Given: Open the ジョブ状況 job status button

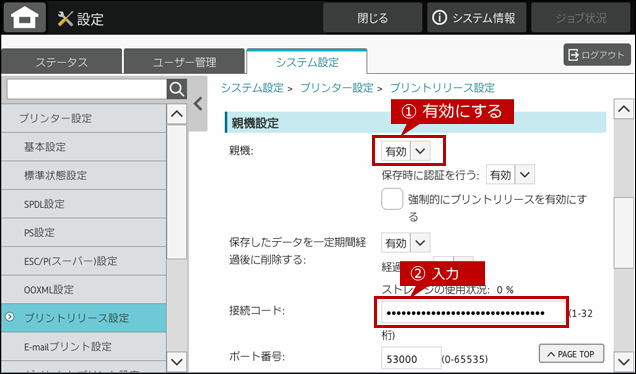Looking at the screenshot, I should [x=581, y=18].
